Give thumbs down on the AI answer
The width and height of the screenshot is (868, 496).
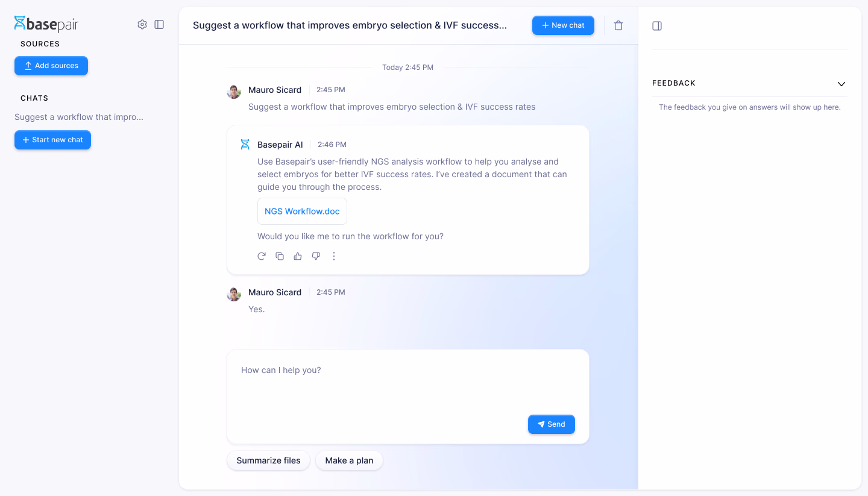(x=316, y=256)
